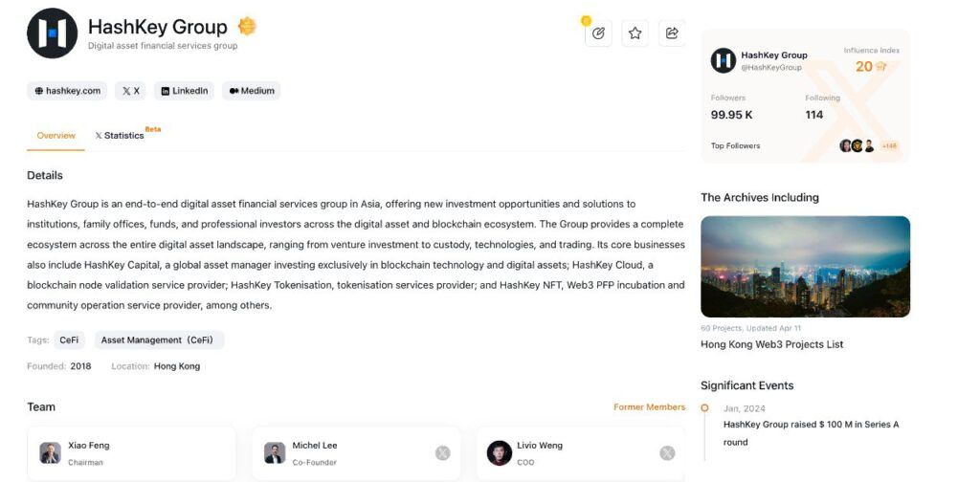Click the gold verified badge by HashKey Group
This screenshot has height=482, width=980.
(x=248, y=26)
